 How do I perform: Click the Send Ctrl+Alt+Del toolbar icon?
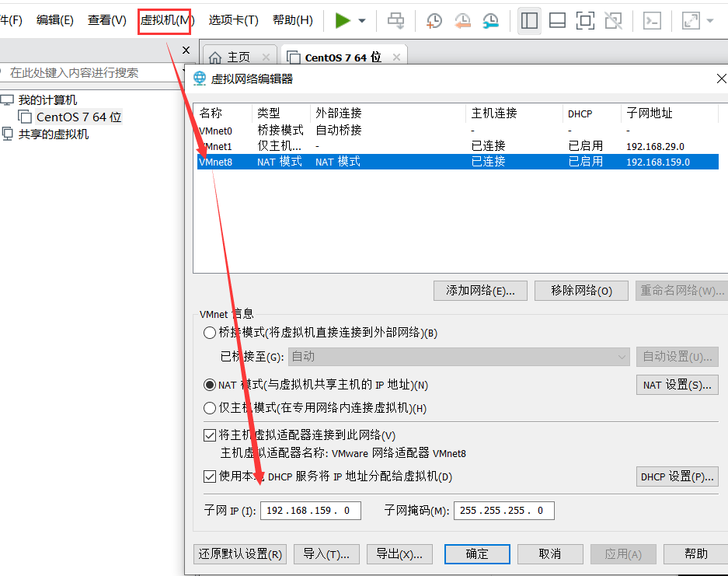click(x=396, y=20)
